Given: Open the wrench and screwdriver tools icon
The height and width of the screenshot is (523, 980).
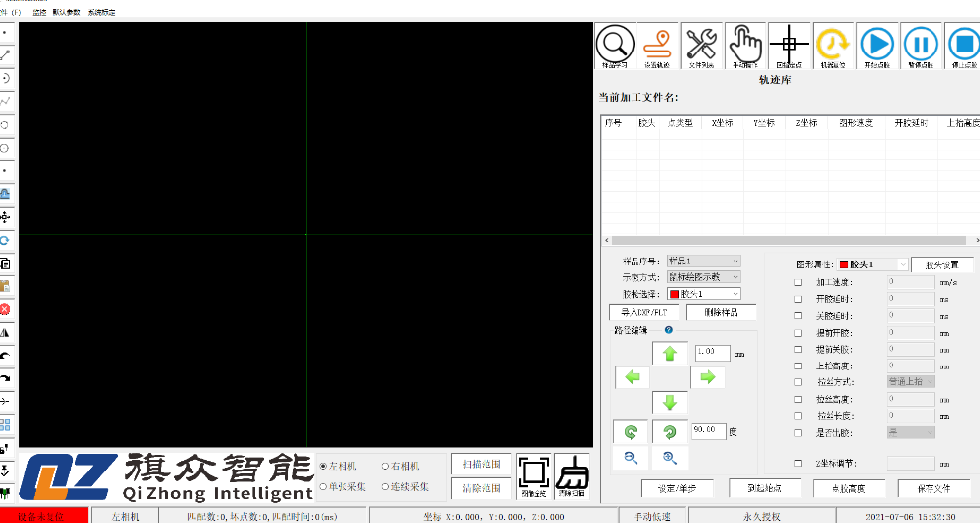Looking at the screenshot, I should click(x=701, y=46).
